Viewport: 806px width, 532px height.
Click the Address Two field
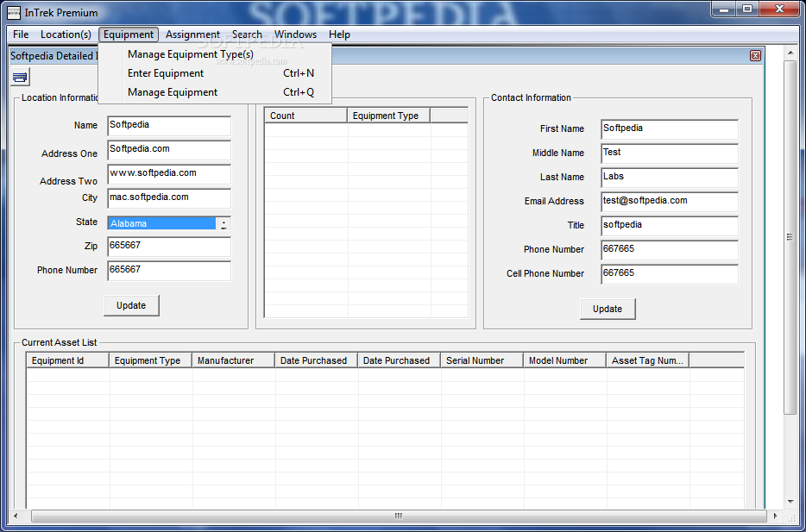click(169, 174)
